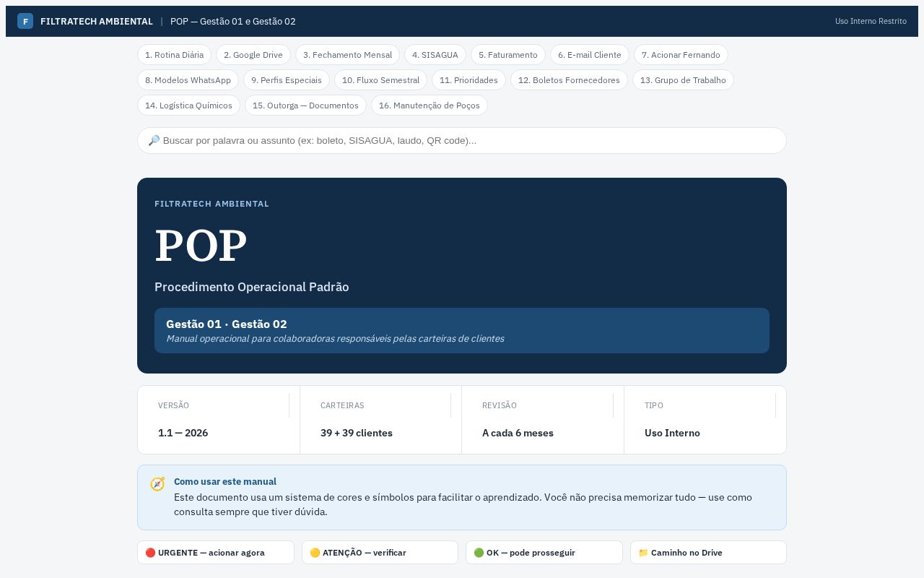Viewport: 924px width, 578px height.
Task: Click the large POP title
Action: coord(201,246)
